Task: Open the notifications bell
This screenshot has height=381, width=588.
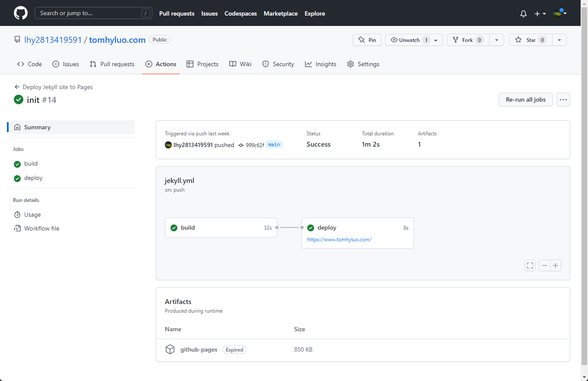Action: (x=523, y=14)
